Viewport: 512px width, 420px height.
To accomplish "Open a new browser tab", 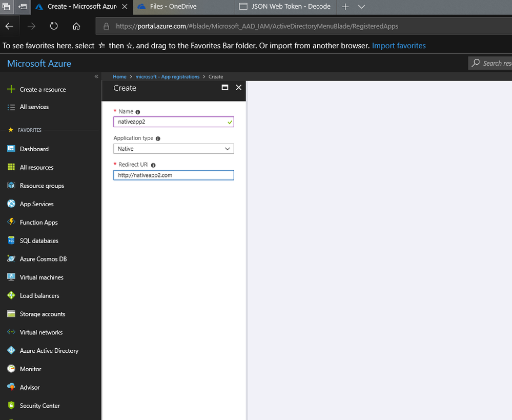I will tap(345, 7).
